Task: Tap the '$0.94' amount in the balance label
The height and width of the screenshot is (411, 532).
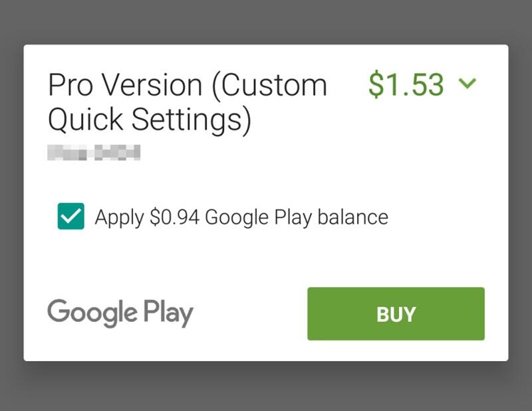Action: tap(174, 217)
